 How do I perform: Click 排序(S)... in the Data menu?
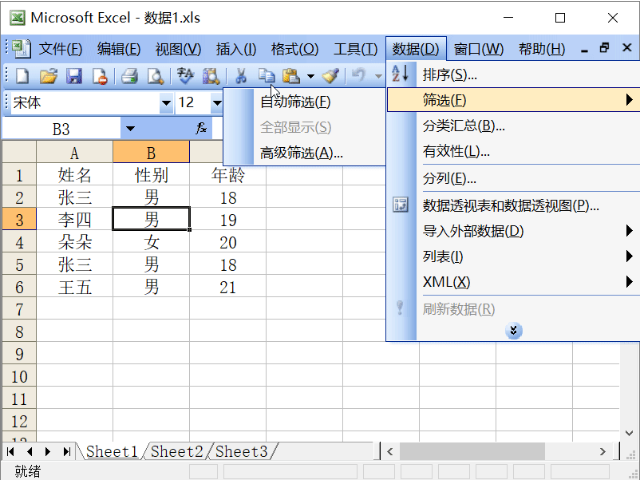(450, 74)
